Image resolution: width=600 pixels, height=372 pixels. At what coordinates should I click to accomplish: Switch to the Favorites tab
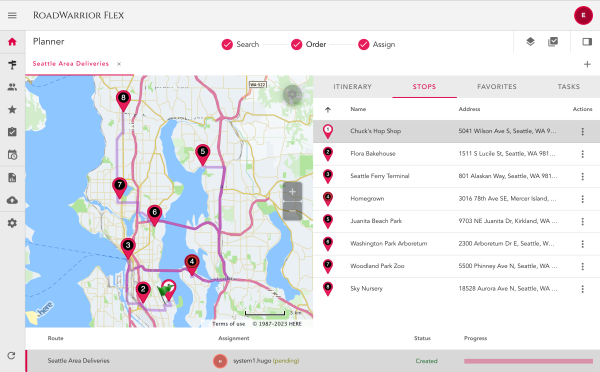(x=497, y=86)
